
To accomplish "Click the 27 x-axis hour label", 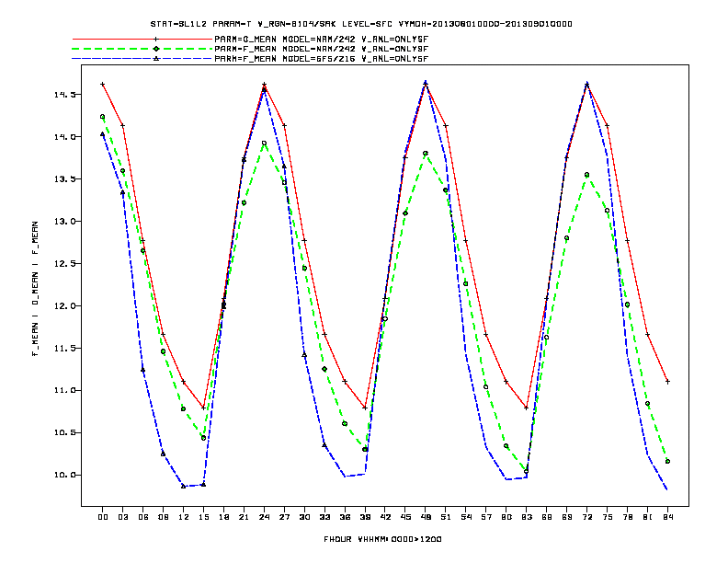I will pos(284,517).
